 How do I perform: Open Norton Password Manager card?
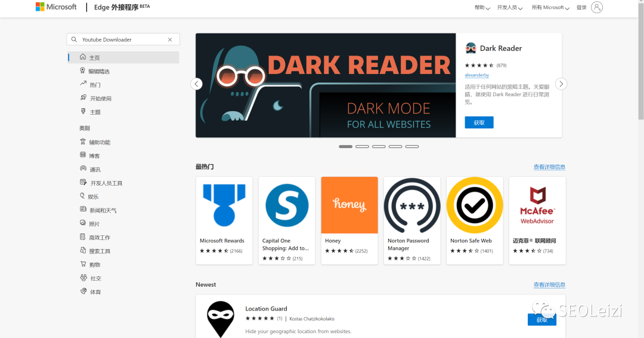click(x=412, y=221)
